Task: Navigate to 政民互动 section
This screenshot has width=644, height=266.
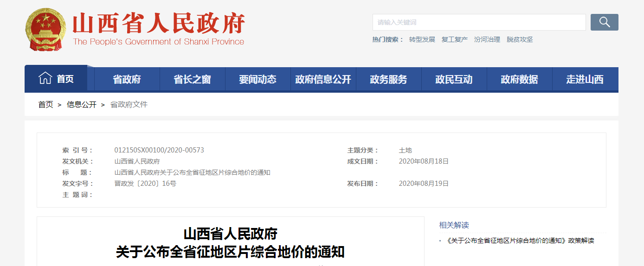Action: [x=454, y=80]
